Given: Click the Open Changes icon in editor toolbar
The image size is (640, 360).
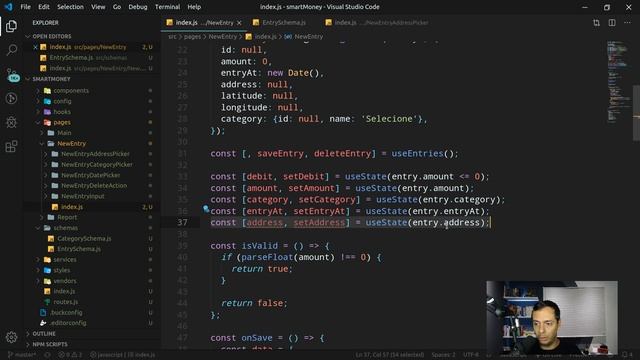Looking at the screenshot, I should tap(596, 23).
